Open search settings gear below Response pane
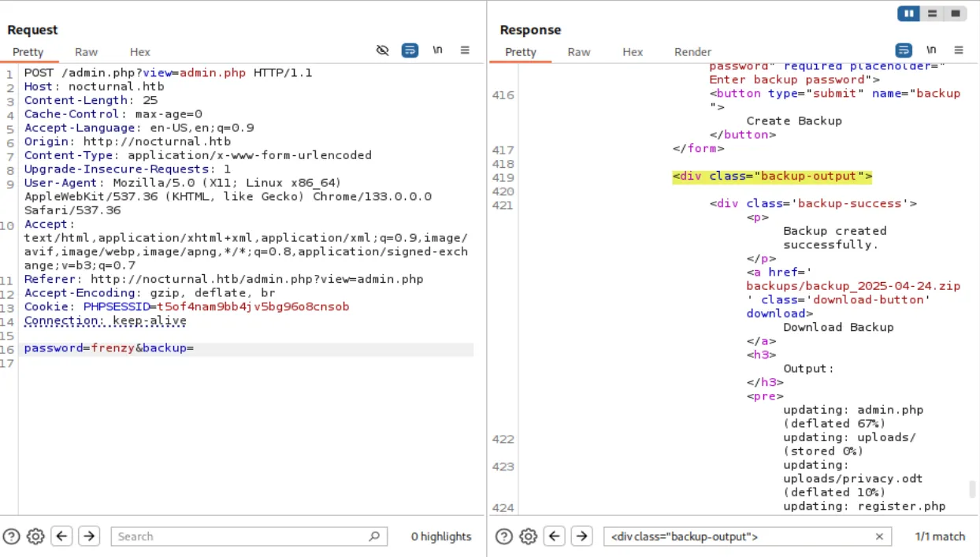The image size is (980, 557). click(x=528, y=537)
